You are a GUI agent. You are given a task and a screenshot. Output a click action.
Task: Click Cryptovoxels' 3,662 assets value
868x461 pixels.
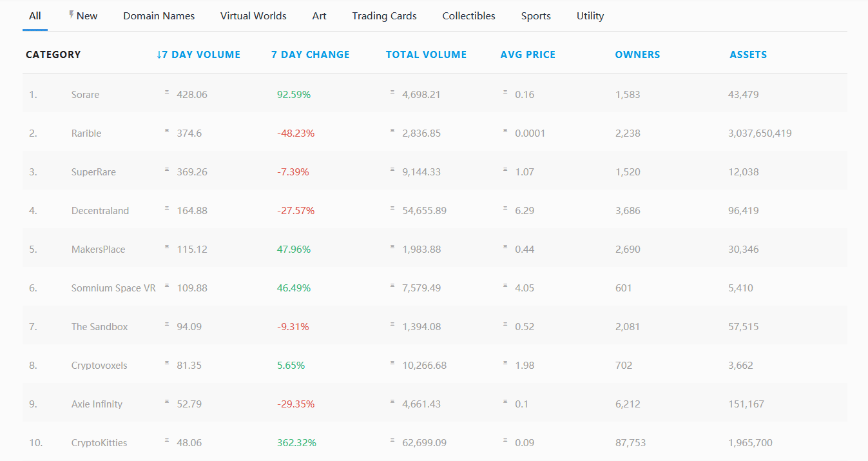[740, 365]
